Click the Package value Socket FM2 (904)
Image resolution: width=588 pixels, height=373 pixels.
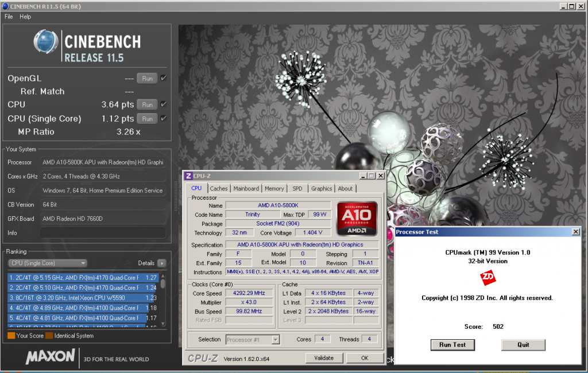coord(278,223)
